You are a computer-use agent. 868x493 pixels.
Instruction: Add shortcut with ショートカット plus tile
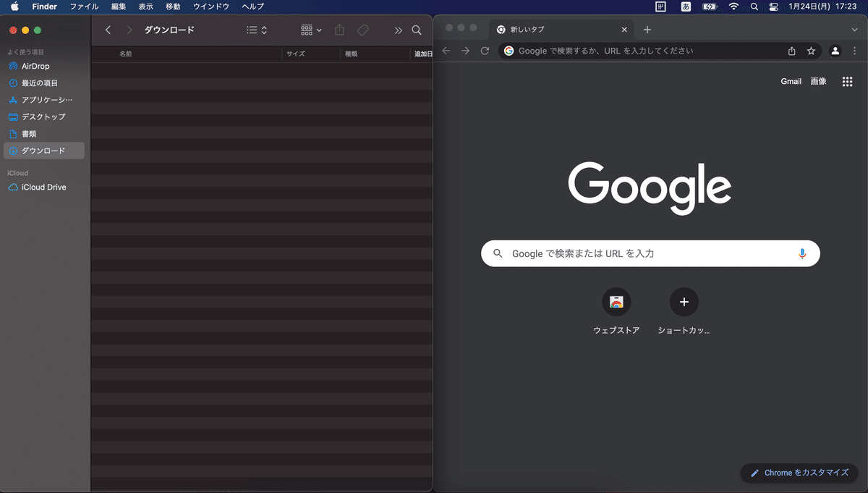[684, 311]
